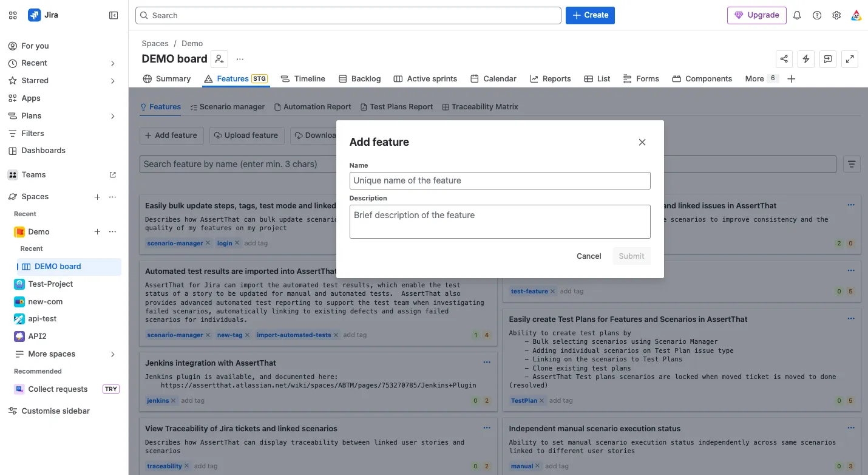Collapse the sidebar with the panel icon
The height and width of the screenshot is (475, 868).
coord(114,15)
